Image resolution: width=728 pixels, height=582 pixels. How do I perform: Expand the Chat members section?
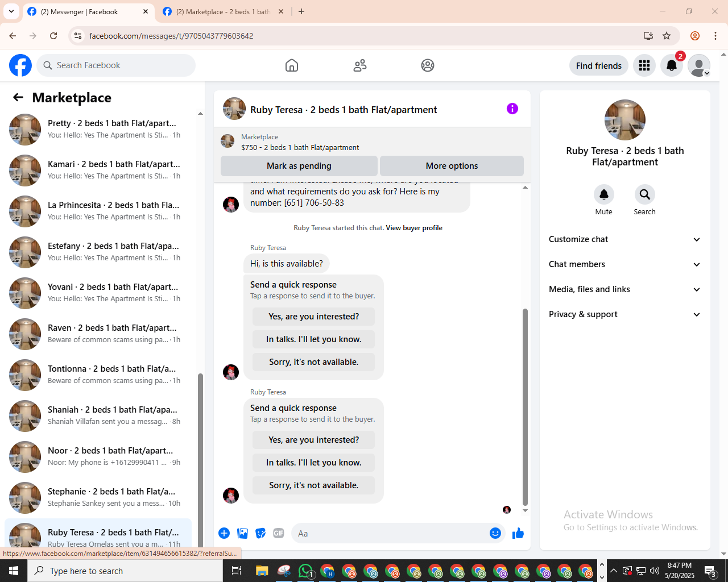pos(625,264)
